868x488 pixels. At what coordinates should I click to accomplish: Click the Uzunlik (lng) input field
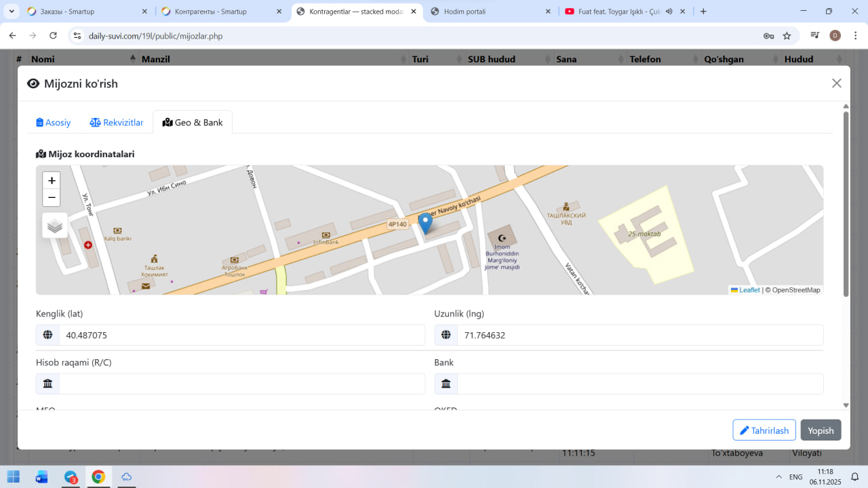(639, 335)
